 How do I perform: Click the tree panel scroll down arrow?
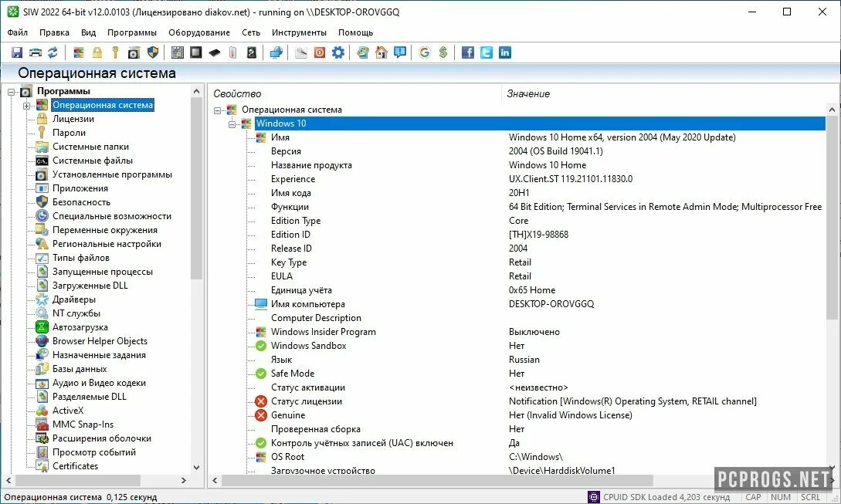[x=196, y=468]
